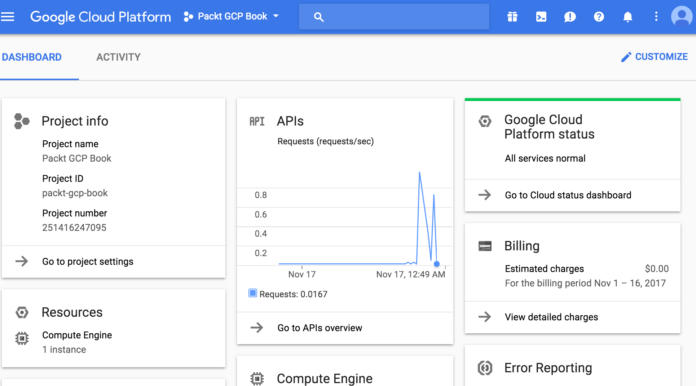The height and width of the screenshot is (386, 696).
Task: Select the Dashboard tab
Action: (32, 57)
